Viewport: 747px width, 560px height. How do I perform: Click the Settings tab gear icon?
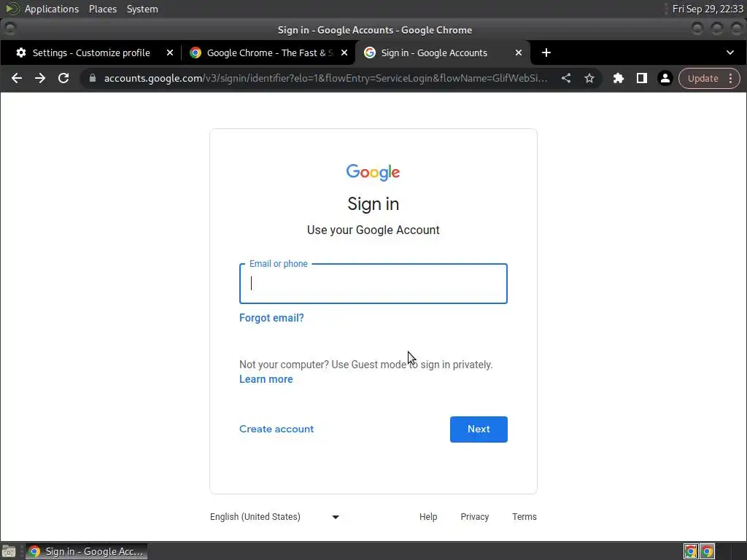(21, 52)
